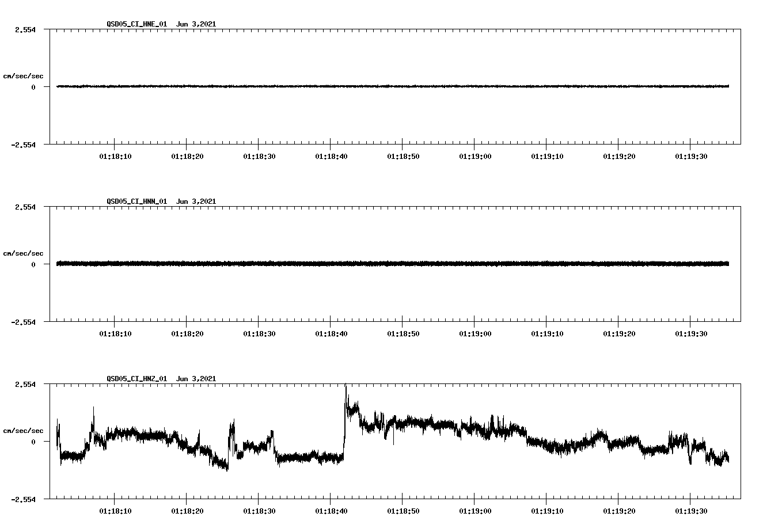Click the QSD05_CI_HNN_01 chart title

click(x=161, y=202)
